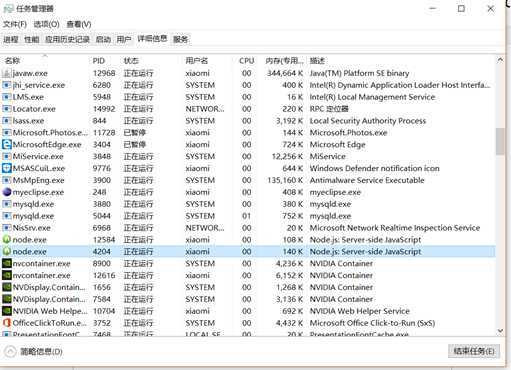Open the 文件(F) menu
Screen dimensions: 511x370
point(15,24)
